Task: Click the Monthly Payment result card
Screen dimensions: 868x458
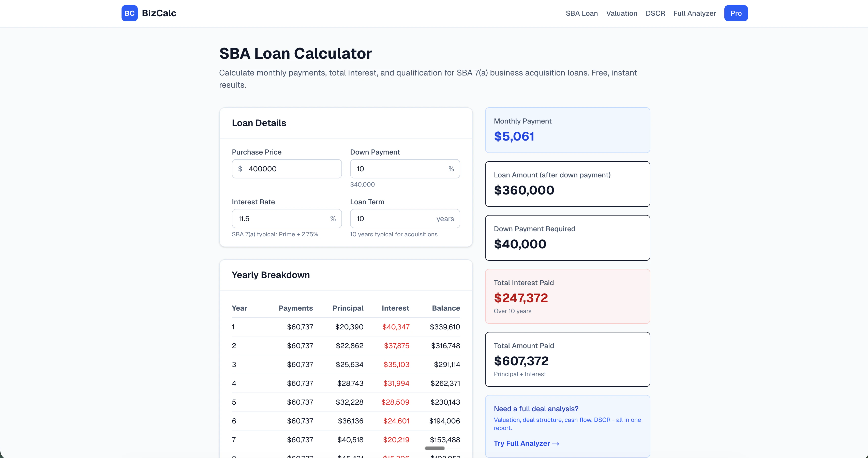Action: point(567,130)
